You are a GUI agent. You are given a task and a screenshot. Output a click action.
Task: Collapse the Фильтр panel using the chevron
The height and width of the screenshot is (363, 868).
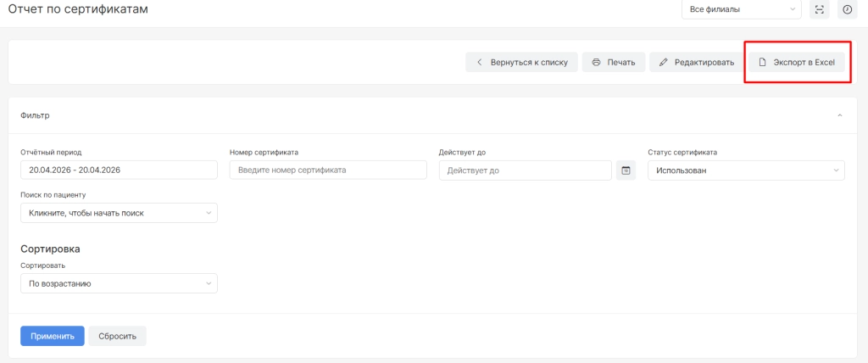pos(839,114)
